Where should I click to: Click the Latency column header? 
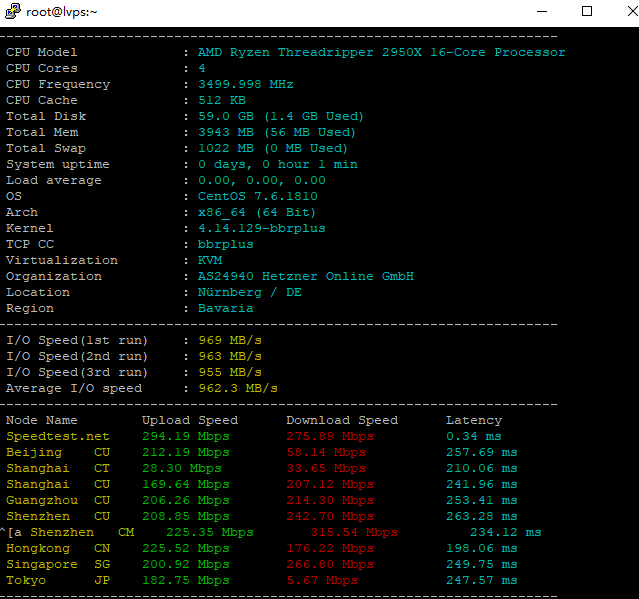(x=473, y=420)
